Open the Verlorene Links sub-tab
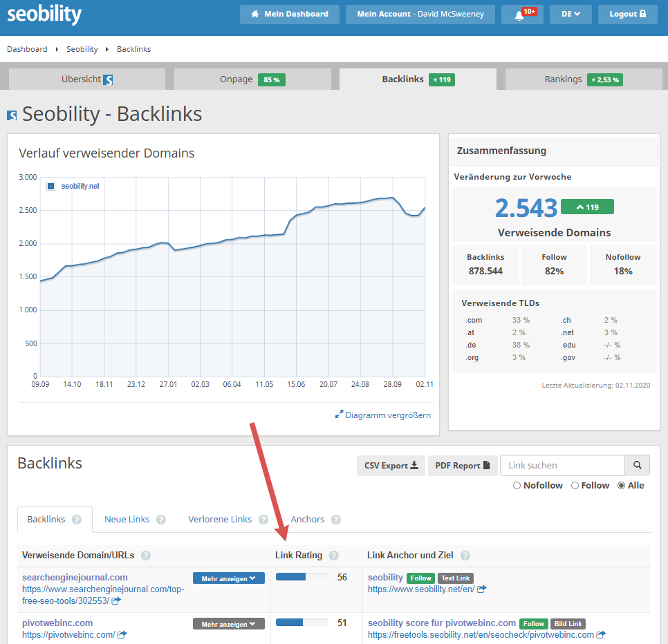This screenshot has width=668, height=644. [x=220, y=520]
